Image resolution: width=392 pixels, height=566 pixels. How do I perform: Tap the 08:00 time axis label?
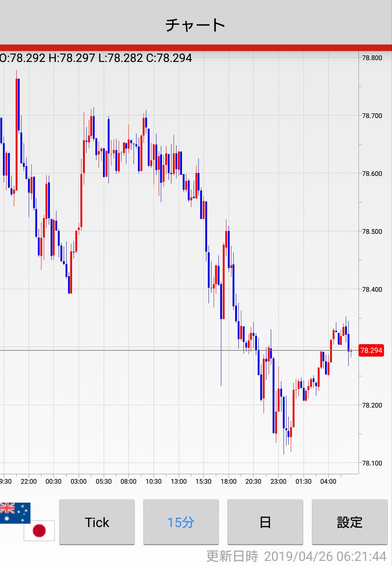tap(128, 482)
